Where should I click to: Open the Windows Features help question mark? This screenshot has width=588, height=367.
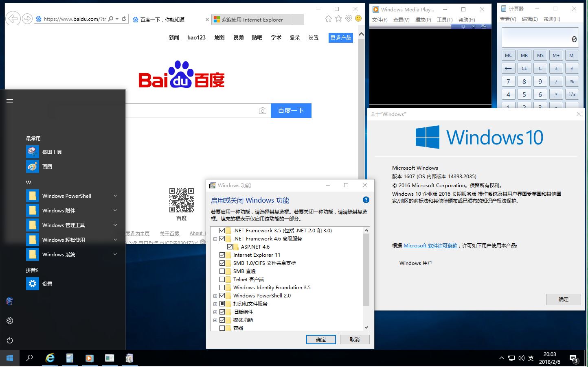point(366,200)
